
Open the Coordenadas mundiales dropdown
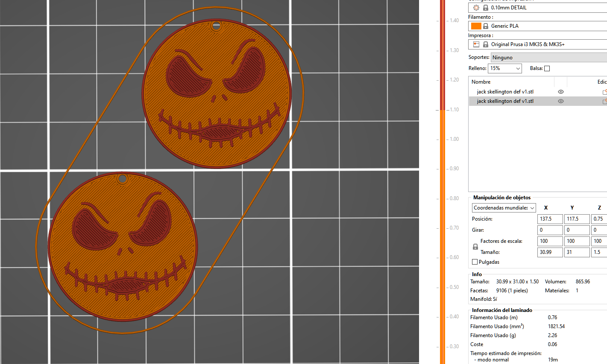(x=504, y=208)
